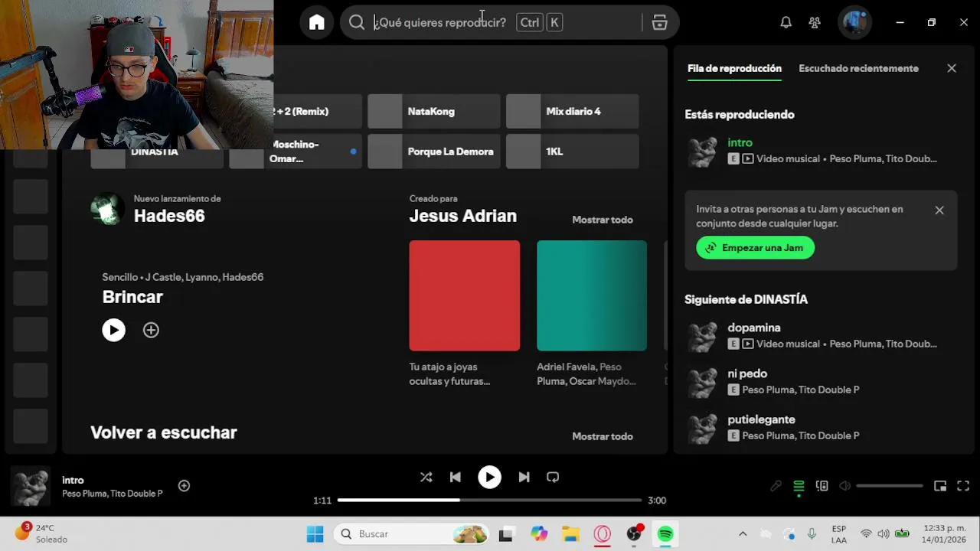Screen dimensions: 980x551
Task: Click the currently playing intro title in queue
Action: coord(740,142)
